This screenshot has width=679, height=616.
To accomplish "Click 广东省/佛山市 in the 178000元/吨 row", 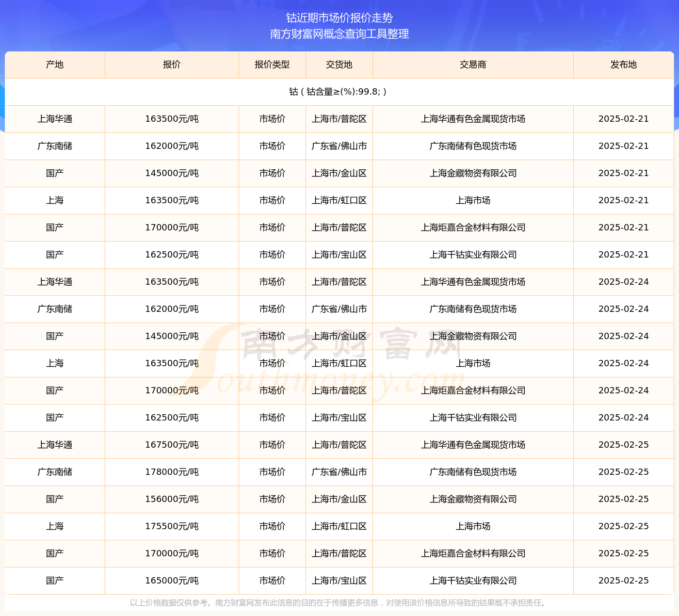I will click(x=339, y=472).
